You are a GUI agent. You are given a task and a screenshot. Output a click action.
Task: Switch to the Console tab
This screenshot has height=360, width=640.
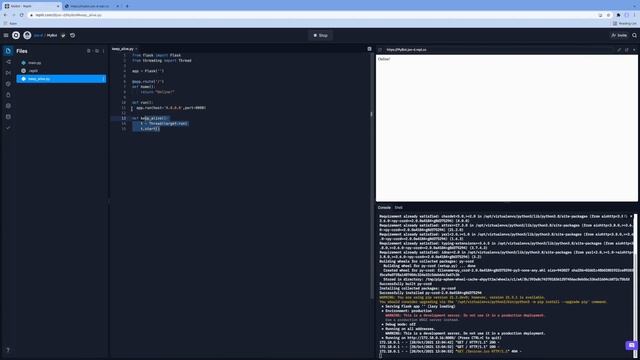point(384,208)
